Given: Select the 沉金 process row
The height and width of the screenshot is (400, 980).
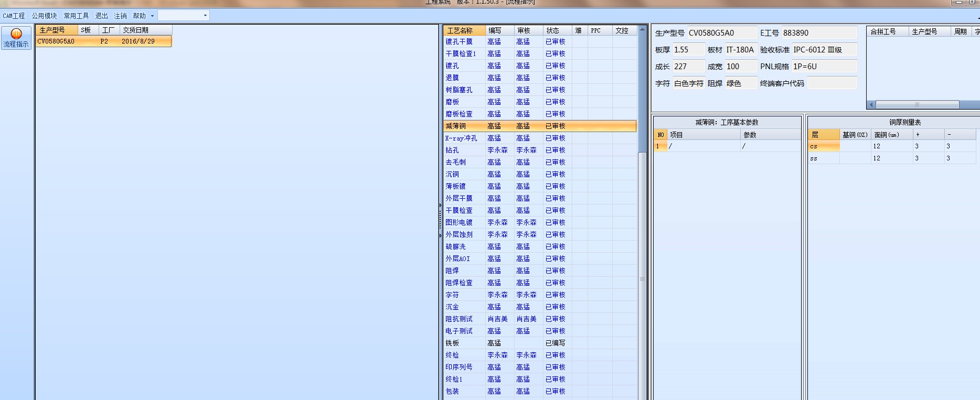Looking at the screenshot, I should pyautogui.click(x=540, y=307).
